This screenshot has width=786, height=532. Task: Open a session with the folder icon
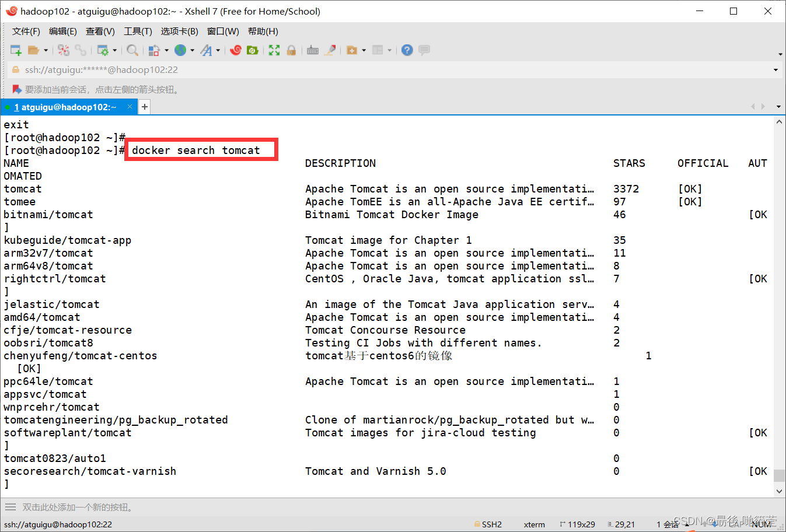[34, 50]
